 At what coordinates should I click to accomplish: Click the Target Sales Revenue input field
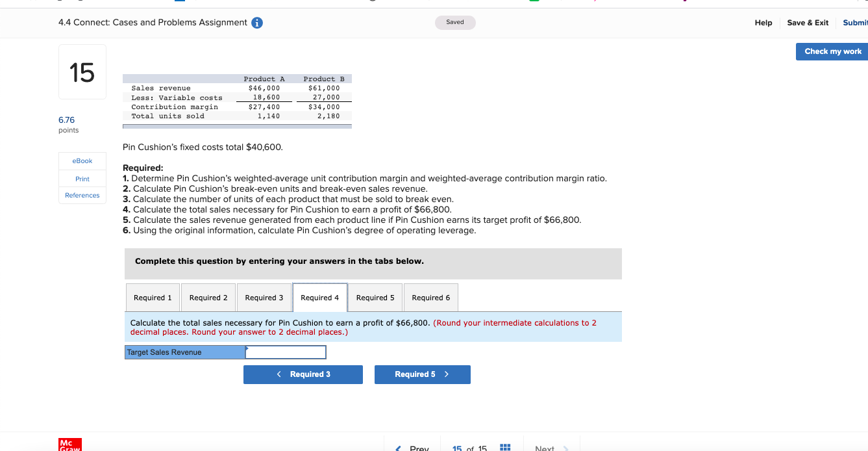pyautogui.click(x=286, y=352)
